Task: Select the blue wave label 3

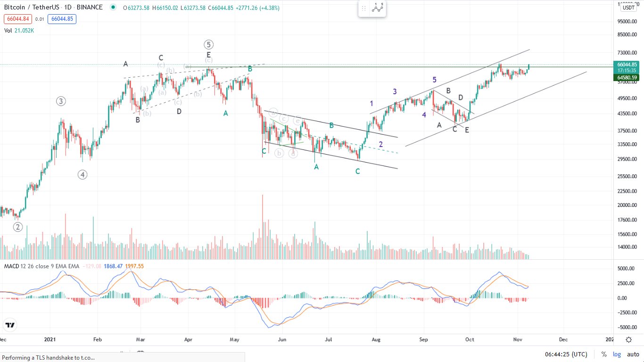Action: [395, 91]
